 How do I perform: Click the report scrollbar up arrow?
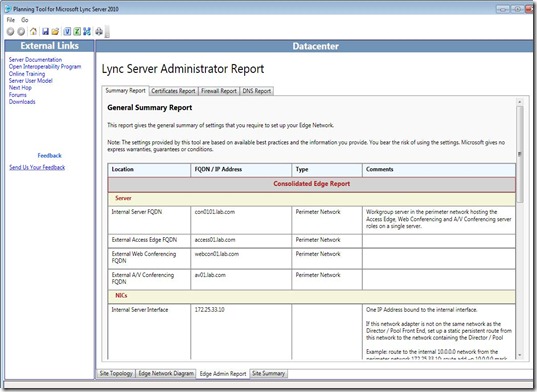point(520,102)
